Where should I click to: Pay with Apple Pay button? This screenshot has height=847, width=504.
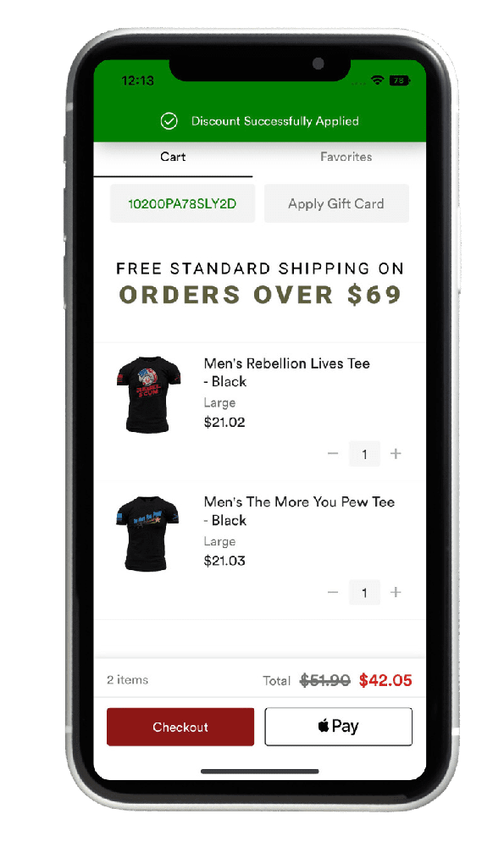click(338, 727)
